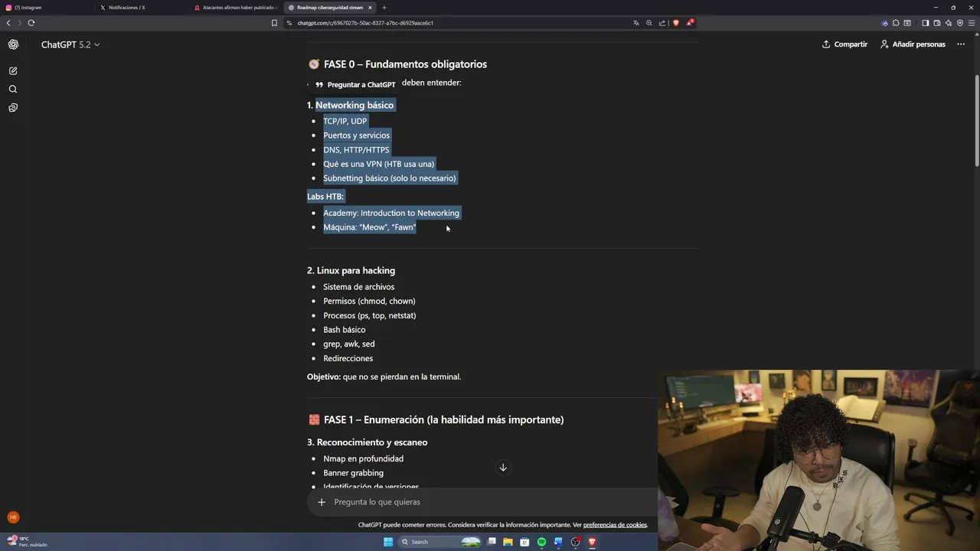
Task: Click the FASE 1 Enumeración heading
Action: pyautogui.click(x=443, y=419)
